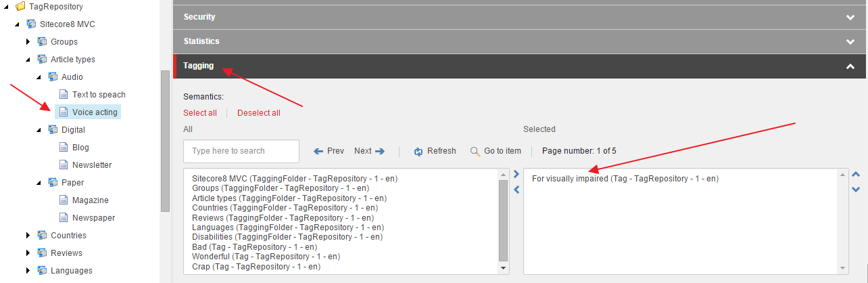868x283 pixels.
Task: Click the Go to item magnifier icon
Action: (475, 152)
